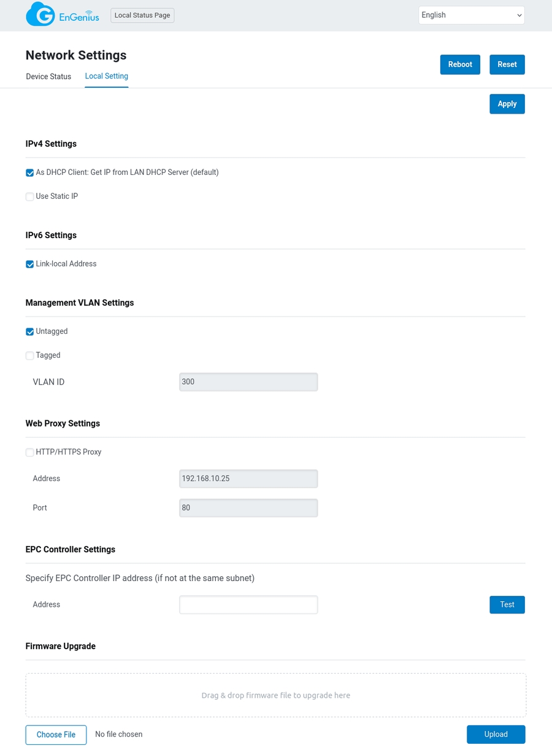
Task: Click the VLAN ID input field
Action: pyautogui.click(x=248, y=382)
